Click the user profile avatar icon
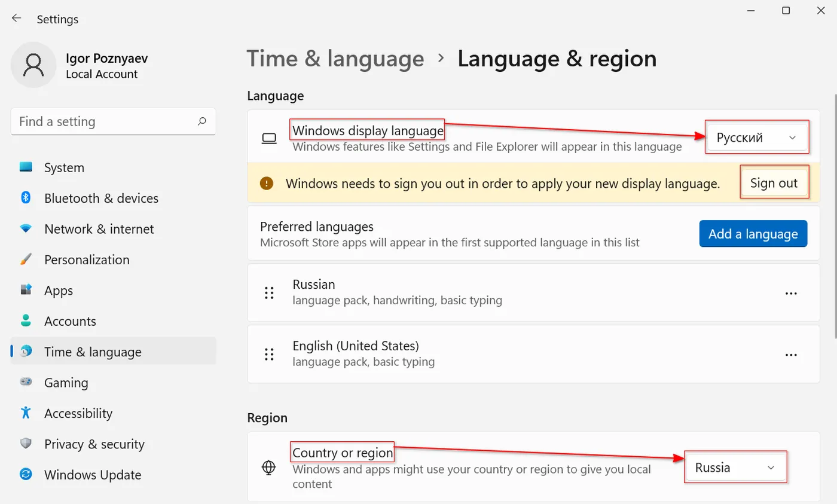Image resolution: width=837 pixels, height=504 pixels. click(33, 65)
